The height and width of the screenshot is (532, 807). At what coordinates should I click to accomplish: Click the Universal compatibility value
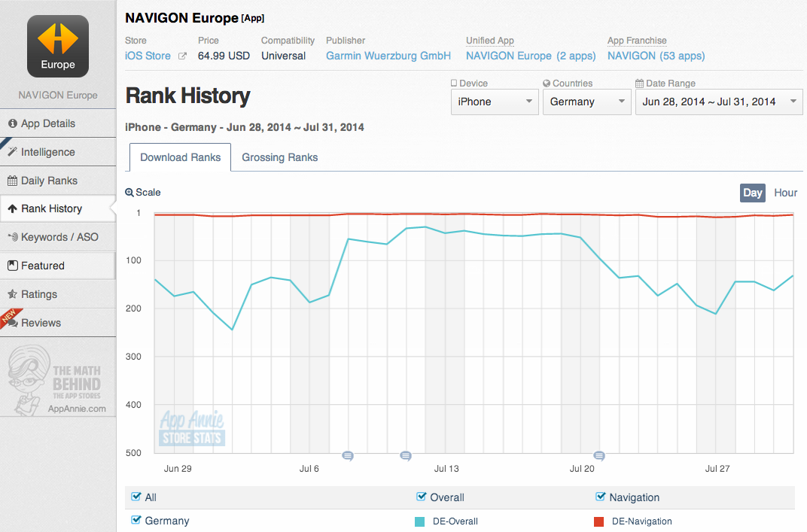pyautogui.click(x=284, y=56)
